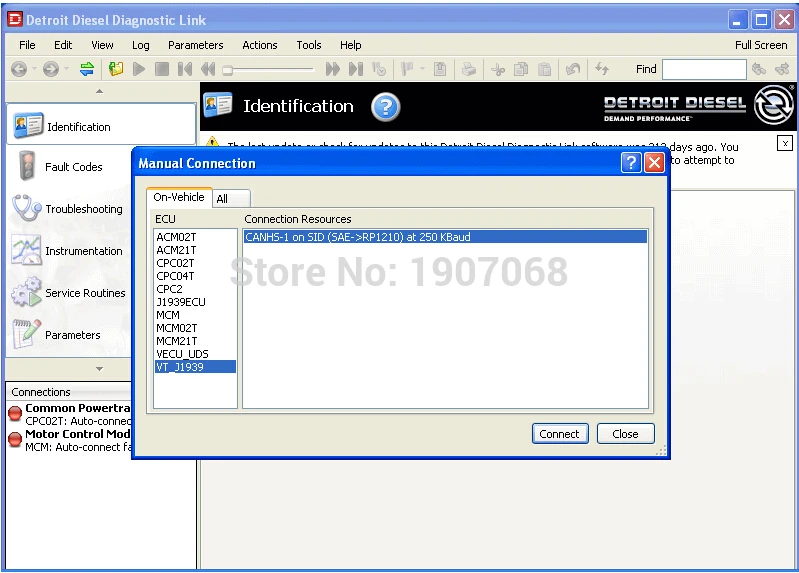Select J1939ECU in the ECU list
This screenshot has width=799, height=573.
click(x=180, y=301)
